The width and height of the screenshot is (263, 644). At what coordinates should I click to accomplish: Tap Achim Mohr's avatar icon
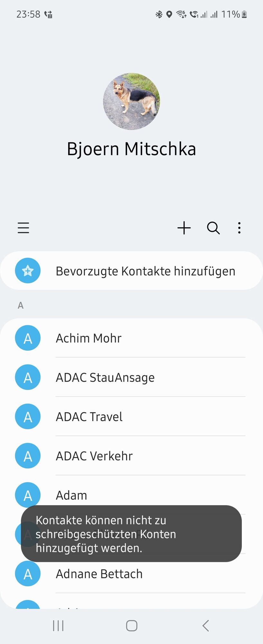point(28,338)
